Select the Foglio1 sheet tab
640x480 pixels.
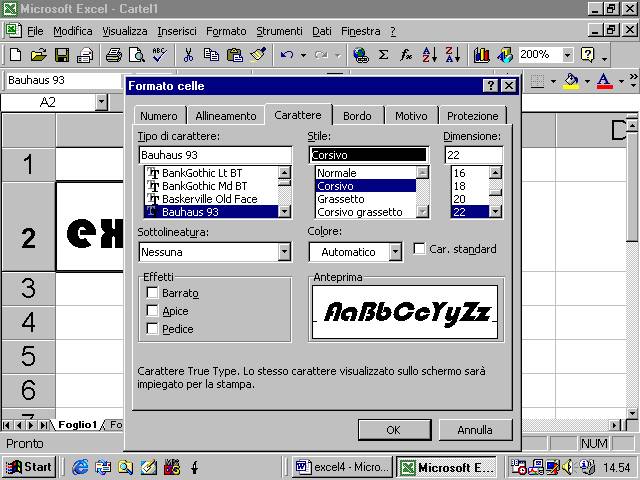pos(77,425)
